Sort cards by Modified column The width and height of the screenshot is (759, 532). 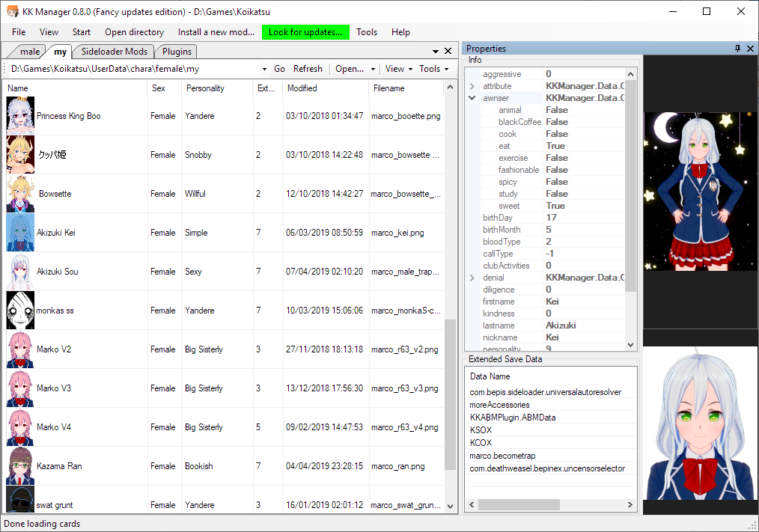pos(326,88)
